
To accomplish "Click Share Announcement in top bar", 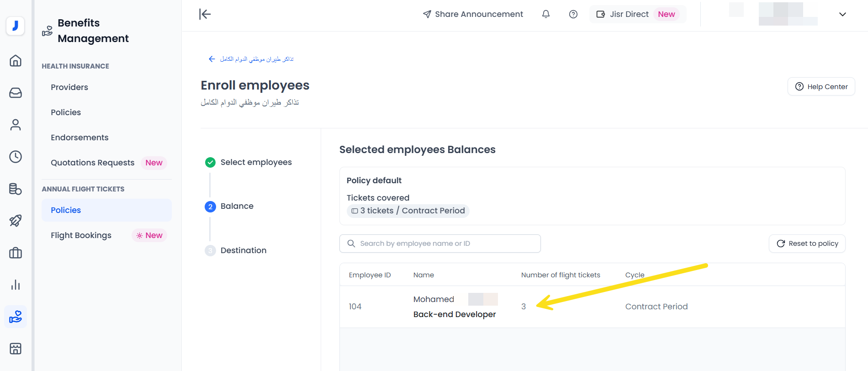I will (x=473, y=14).
